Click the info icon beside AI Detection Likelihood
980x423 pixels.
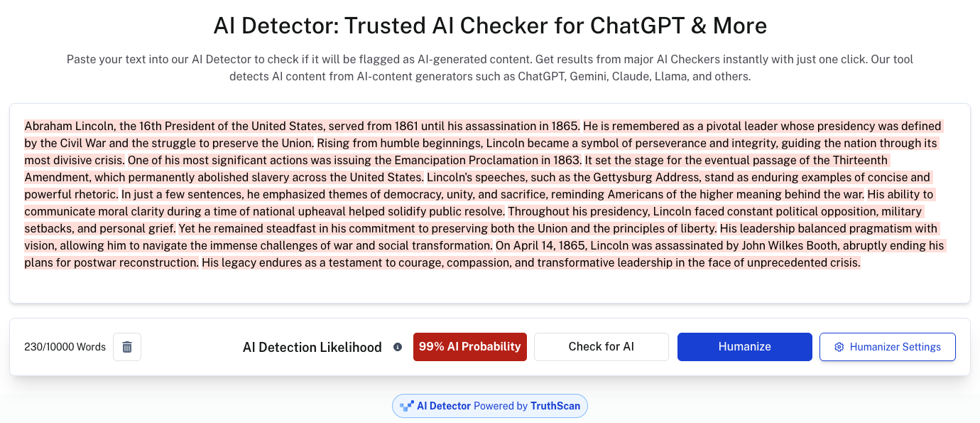pos(398,347)
